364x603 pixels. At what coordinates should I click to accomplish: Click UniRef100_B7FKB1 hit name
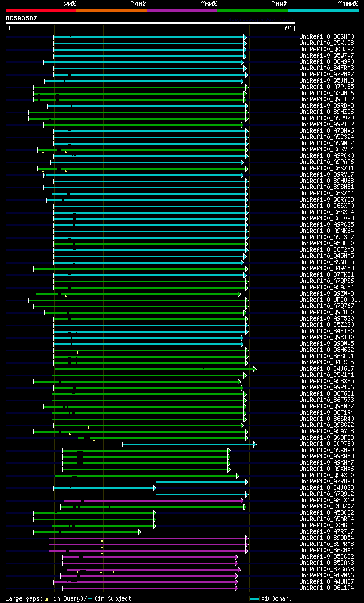[x=327, y=275]
